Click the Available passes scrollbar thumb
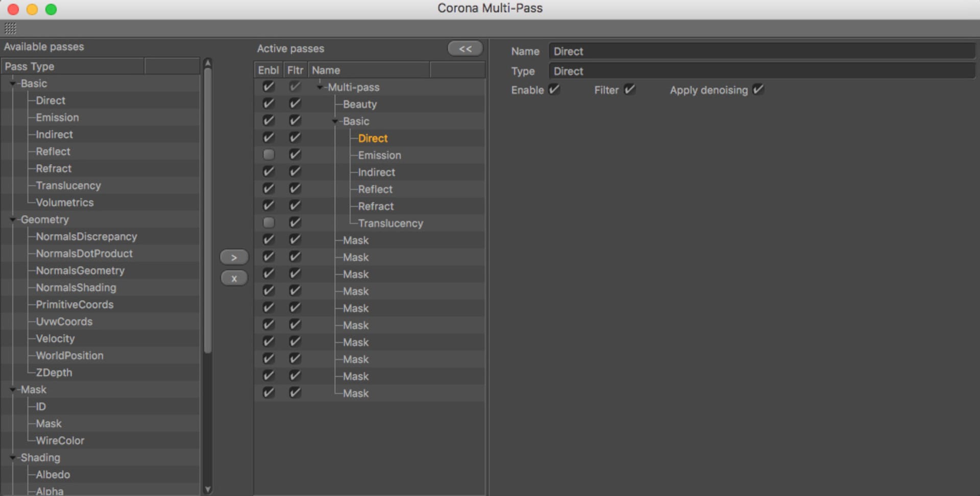Screen dimensions: 980x496 coord(207,209)
